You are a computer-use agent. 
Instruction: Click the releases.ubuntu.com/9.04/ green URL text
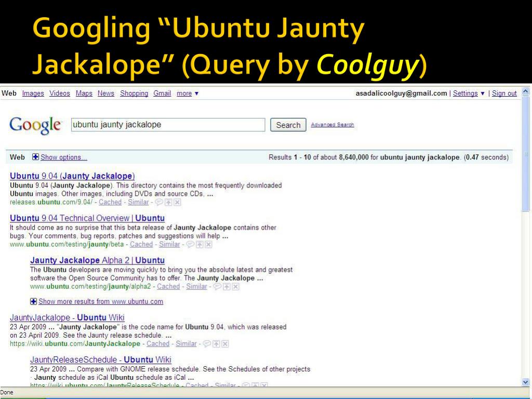(51, 202)
